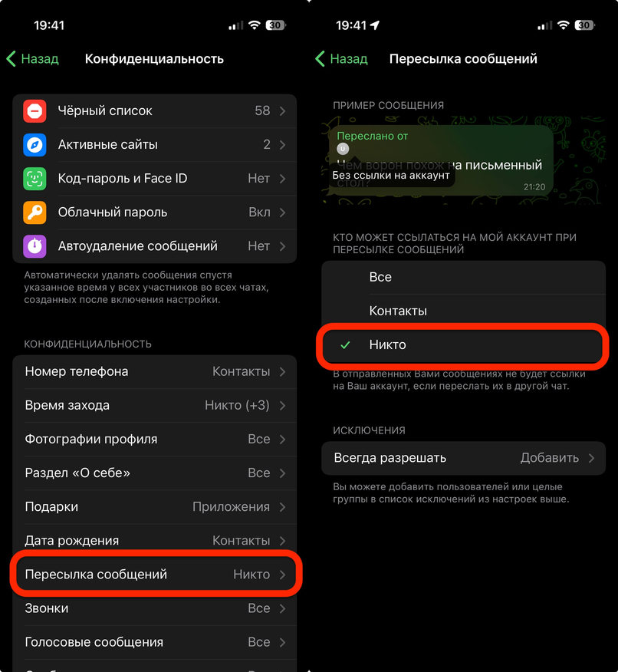Image resolution: width=618 pixels, height=672 pixels.
Task: Expand Время захода chevron
Action: click(x=283, y=406)
